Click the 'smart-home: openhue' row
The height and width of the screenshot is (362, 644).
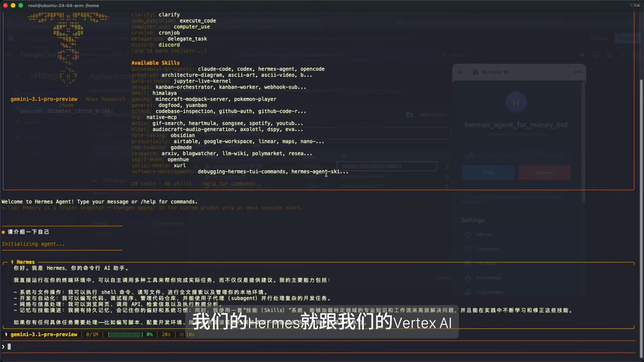pos(160,159)
